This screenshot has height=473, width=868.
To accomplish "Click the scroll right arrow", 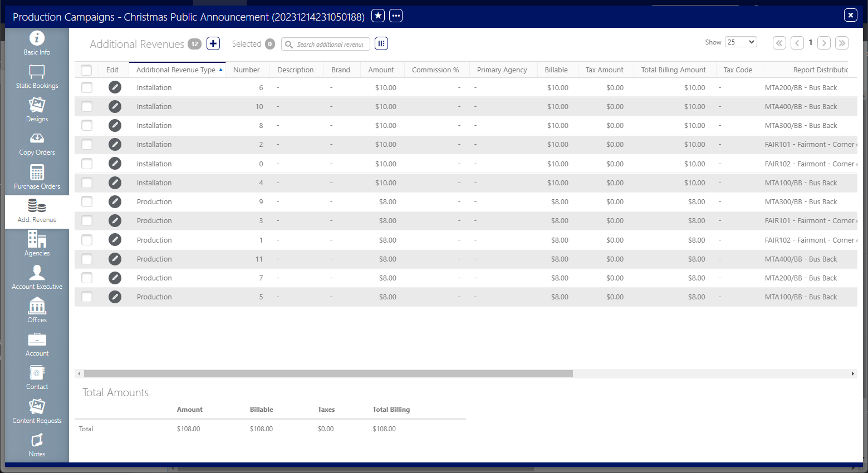I will [852, 374].
